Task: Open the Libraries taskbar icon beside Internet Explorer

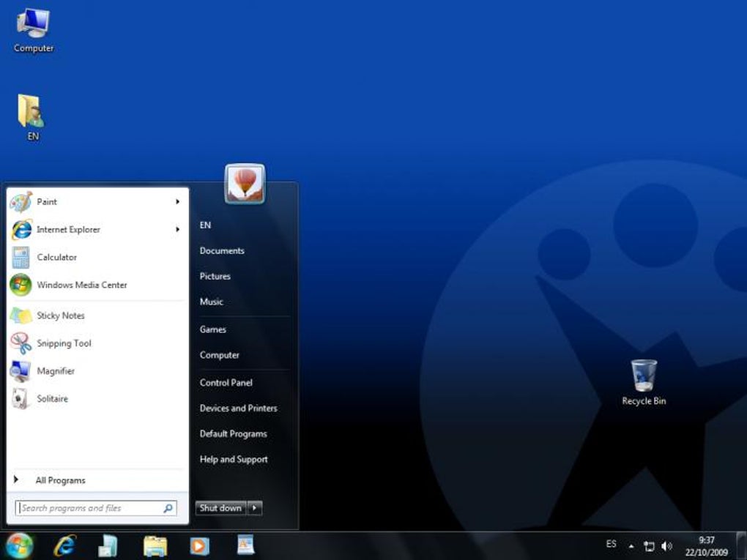Action: 108,546
